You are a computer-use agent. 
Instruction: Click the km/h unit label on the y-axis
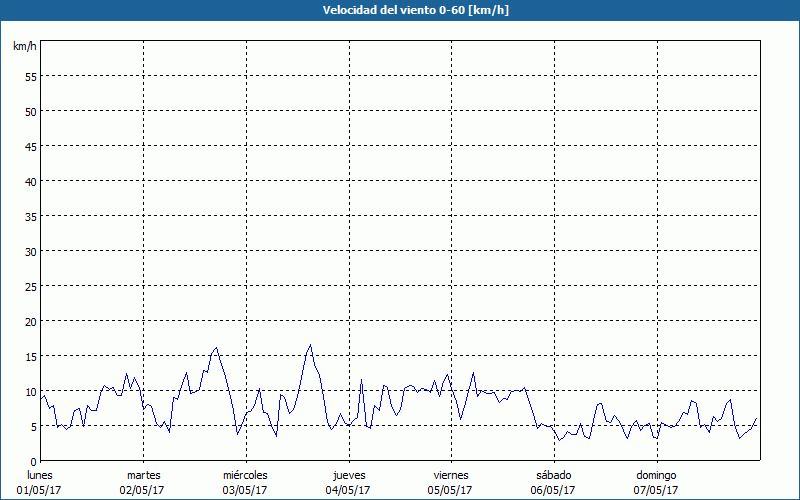click(x=24, y=47)
